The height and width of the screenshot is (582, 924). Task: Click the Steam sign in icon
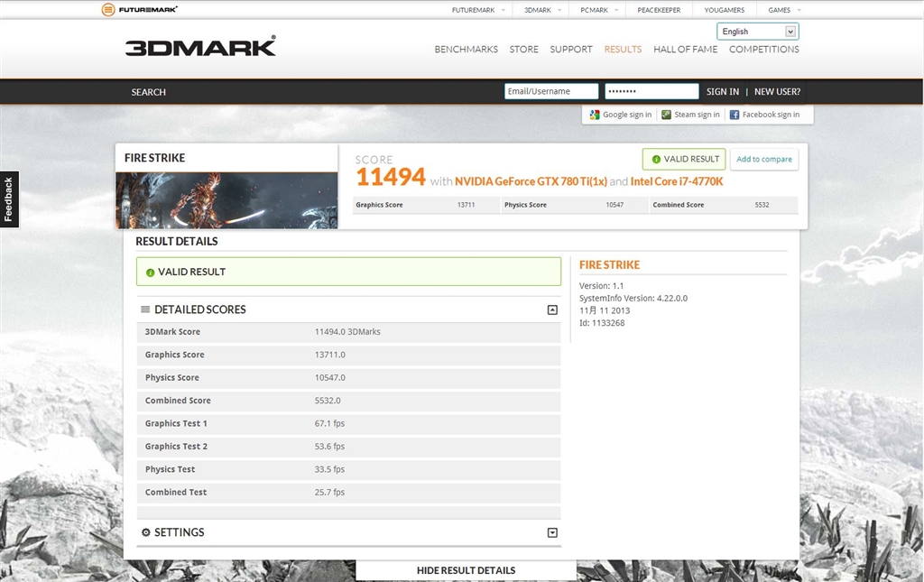pos(667,115)
